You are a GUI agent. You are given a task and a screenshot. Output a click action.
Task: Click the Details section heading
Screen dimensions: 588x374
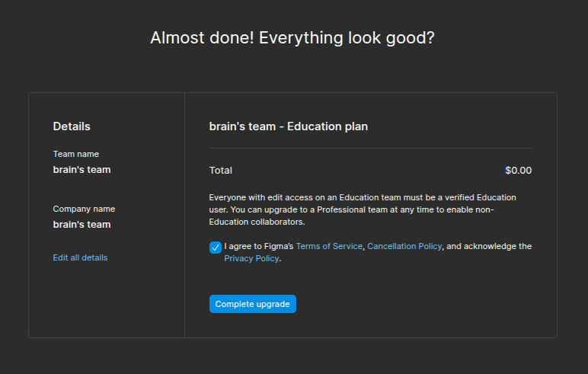tap(72, 126)
